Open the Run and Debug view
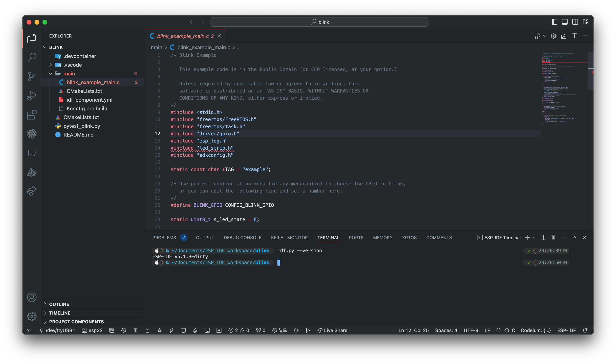The width and height of the screenshot is (616, 364). 32,96
